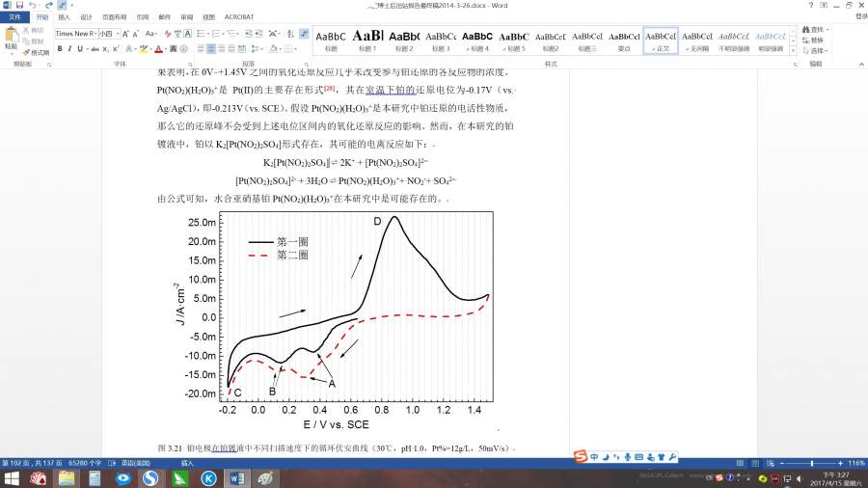Click the phonetic guide (拼音) icon
This screenshot has height=488, width=868.
pyautogui.click(x=177, y=34)
